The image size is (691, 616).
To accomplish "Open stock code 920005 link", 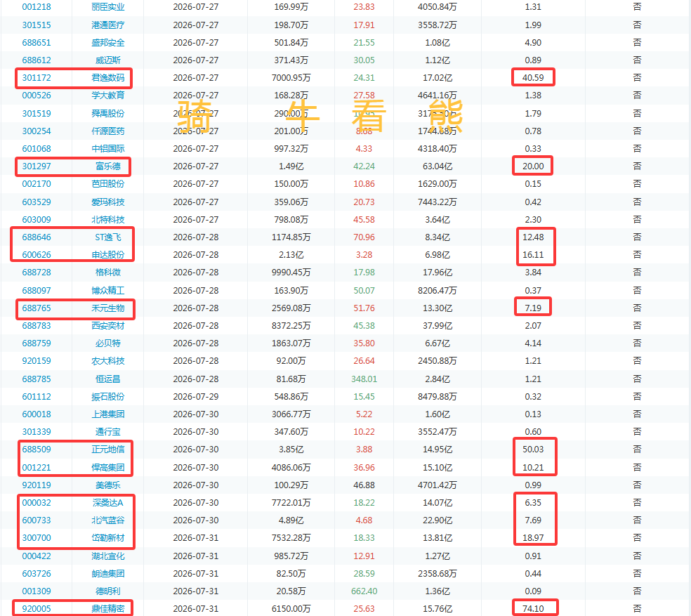I will 37,609.
